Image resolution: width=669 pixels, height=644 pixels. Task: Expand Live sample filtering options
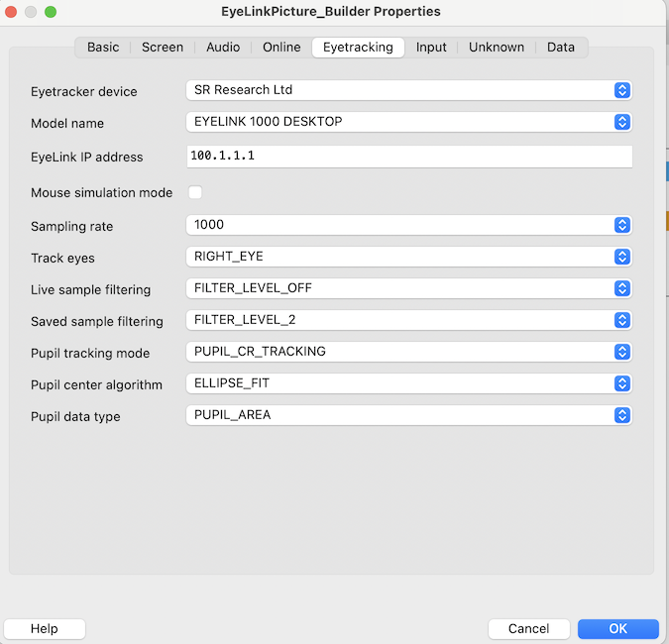click(x=408, y=289)
